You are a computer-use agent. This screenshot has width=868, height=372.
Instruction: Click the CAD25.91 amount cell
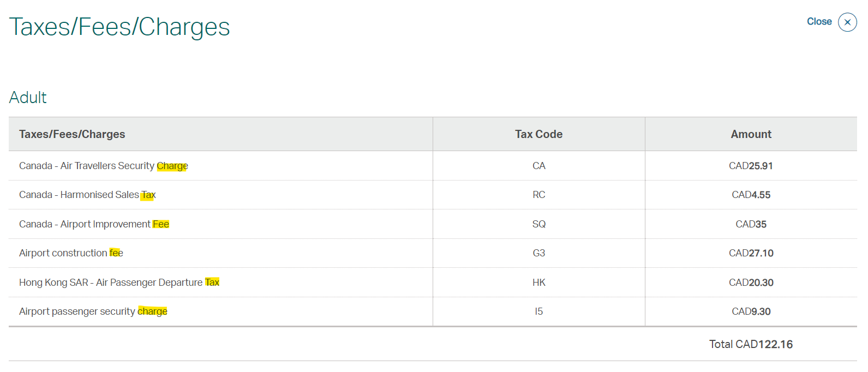click(x=751, y=166)
